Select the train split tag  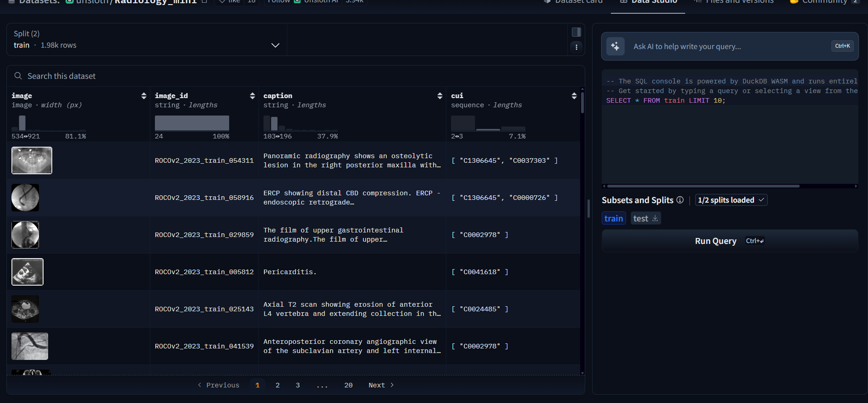point(613,218)
